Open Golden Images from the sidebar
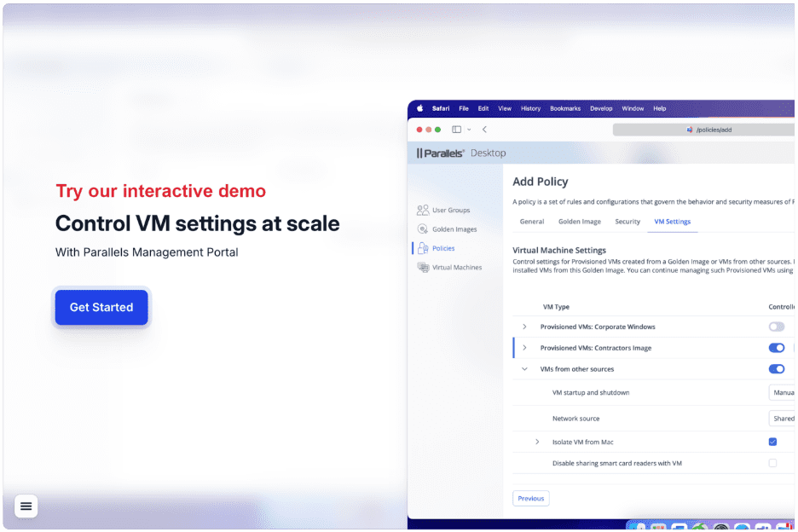The image size is (798, 532). [x=422, y=228]
